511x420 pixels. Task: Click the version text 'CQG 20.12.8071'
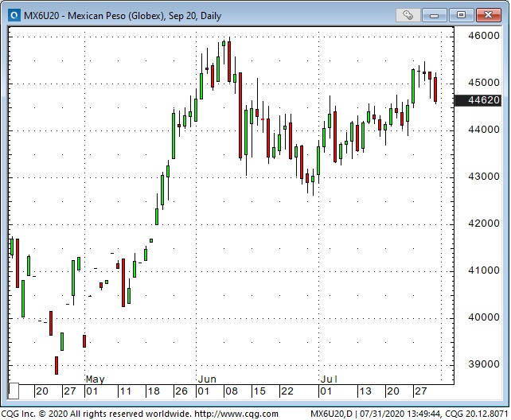[x=477, y=414]
